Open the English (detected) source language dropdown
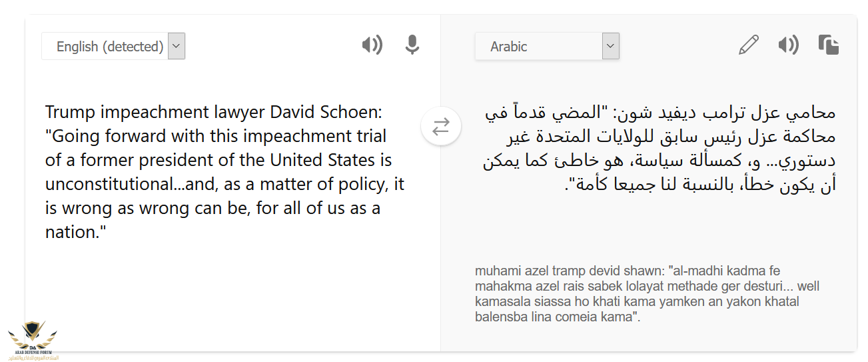The height and width of the screenshot is (362, 868). pyautogui.click(x=113, y=47)
